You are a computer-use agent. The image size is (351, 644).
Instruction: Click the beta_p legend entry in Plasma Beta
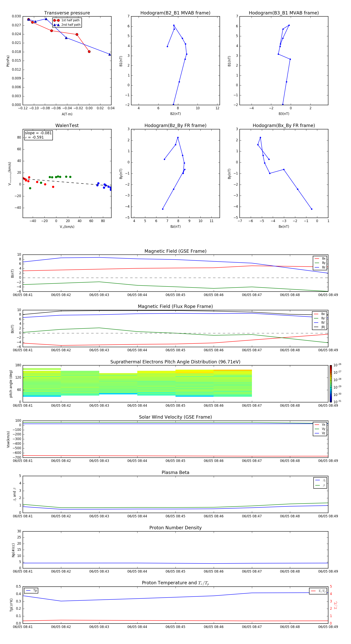coord(320,480)
